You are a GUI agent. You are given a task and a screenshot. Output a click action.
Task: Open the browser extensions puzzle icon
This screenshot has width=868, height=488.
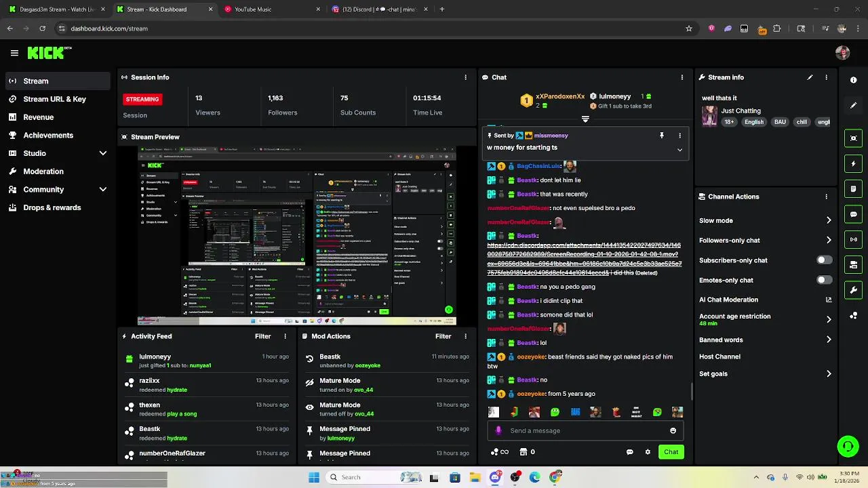point(776,28)
